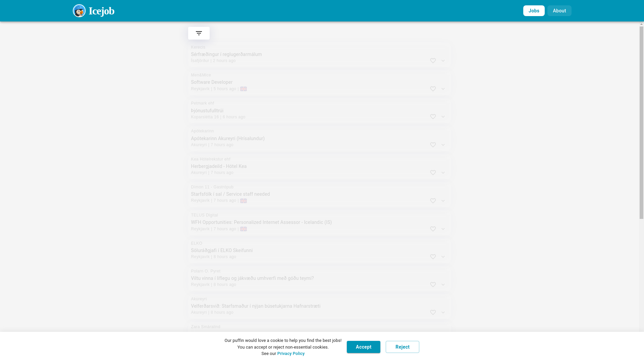Screen dimensions: 644x362
Task: Expand the Men&Mice Software Developer chevron
Action: click(x=443, y=89)
